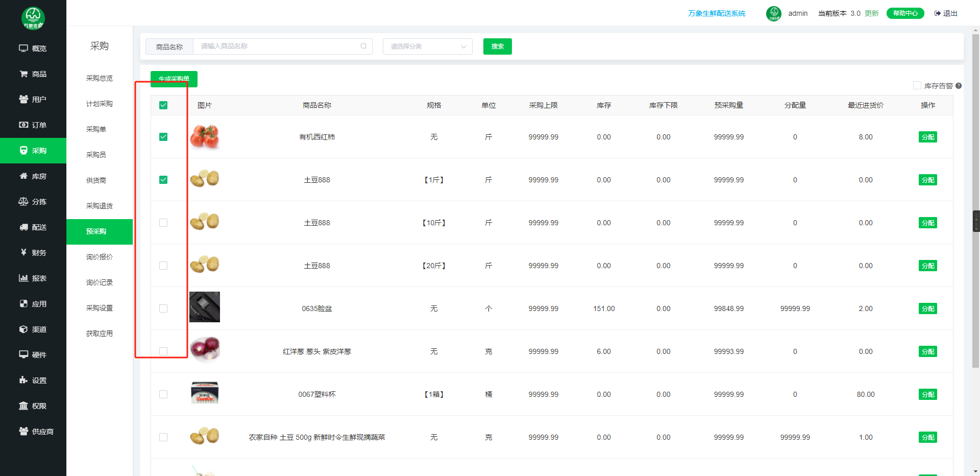Click the 0067塑料杯 product thumbnail
980x476 pixels.
point(205,393)
